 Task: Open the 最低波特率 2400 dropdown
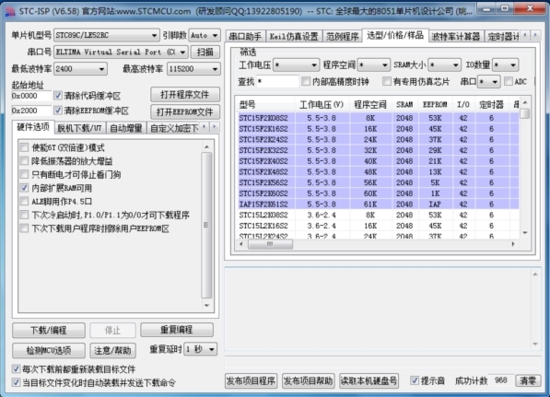coord(80,69)
